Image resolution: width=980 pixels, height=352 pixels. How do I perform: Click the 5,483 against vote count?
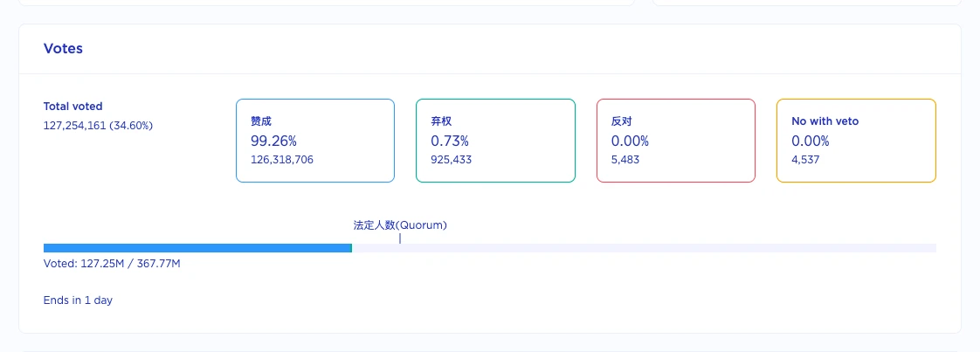pos(625,160)
